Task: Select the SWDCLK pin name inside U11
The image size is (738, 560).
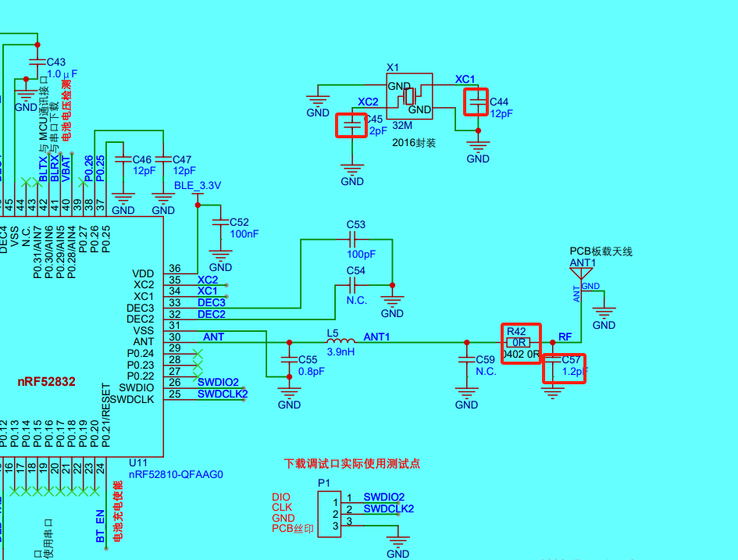Action: tap(132, 400)
